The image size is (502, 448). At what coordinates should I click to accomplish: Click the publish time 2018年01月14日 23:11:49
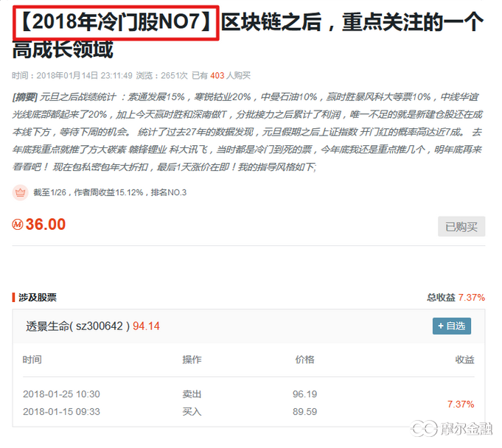click(x=84, y=75)
